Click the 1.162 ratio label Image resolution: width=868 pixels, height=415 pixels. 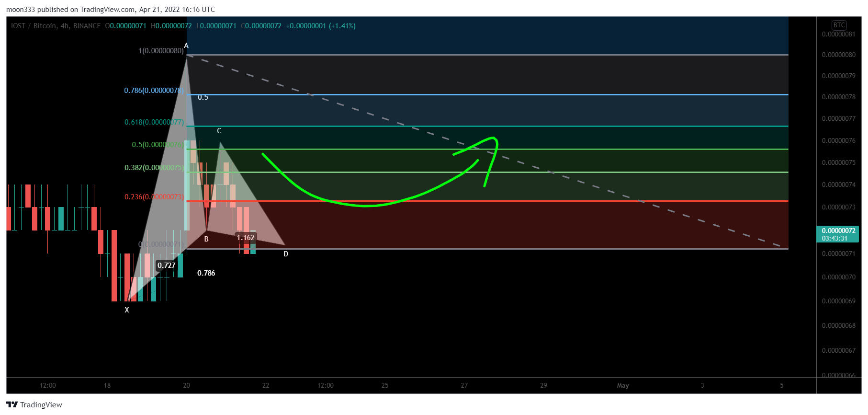[x=246, y=238]
